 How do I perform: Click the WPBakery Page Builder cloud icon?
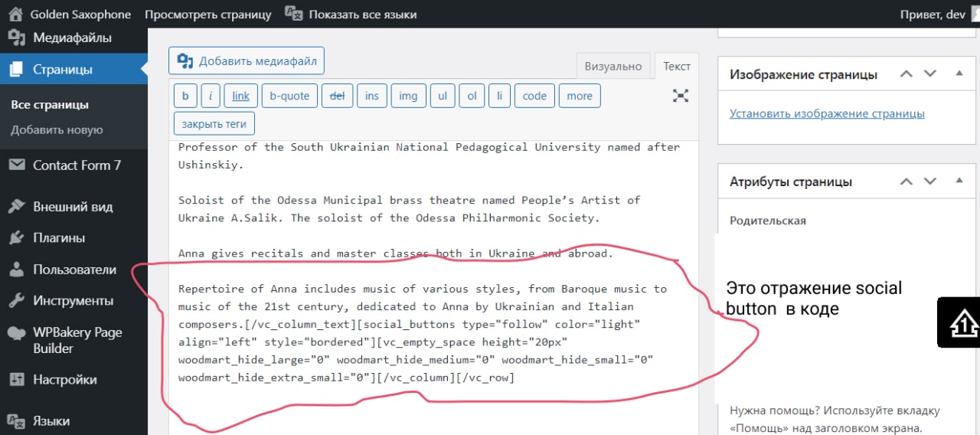click(16, 333)
